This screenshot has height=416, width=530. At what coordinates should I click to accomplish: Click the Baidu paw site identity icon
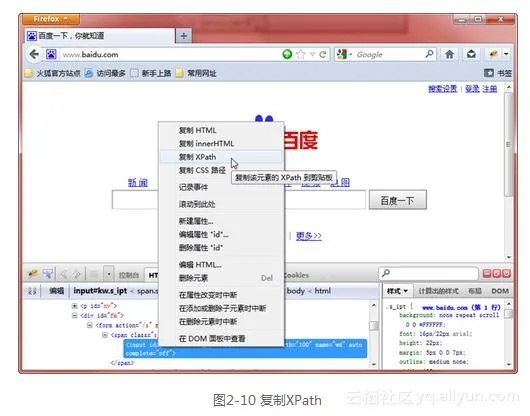click(51, 54)
